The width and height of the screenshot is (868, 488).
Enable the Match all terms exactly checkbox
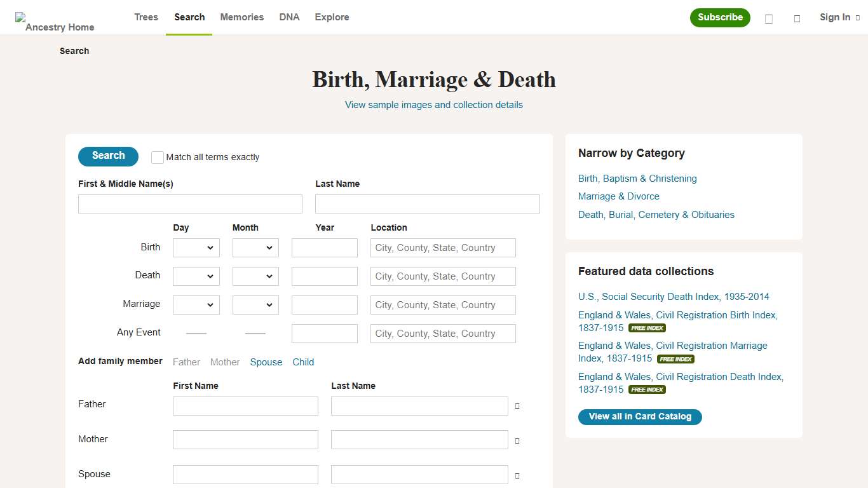pos(157,157)
